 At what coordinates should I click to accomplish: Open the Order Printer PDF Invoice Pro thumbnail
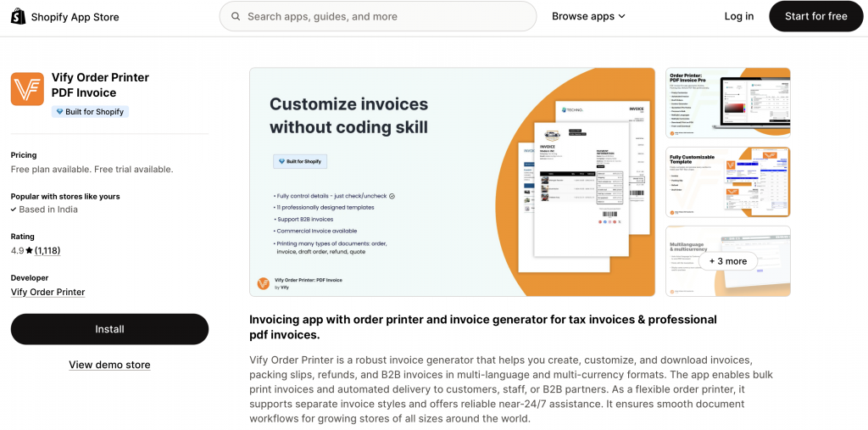point(728,103)
